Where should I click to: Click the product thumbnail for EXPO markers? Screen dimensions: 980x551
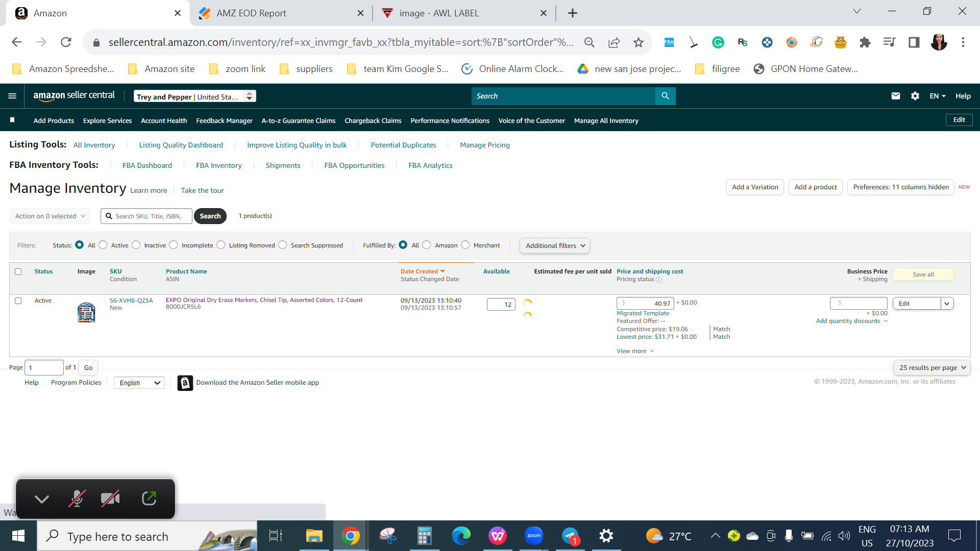(86, 312)
